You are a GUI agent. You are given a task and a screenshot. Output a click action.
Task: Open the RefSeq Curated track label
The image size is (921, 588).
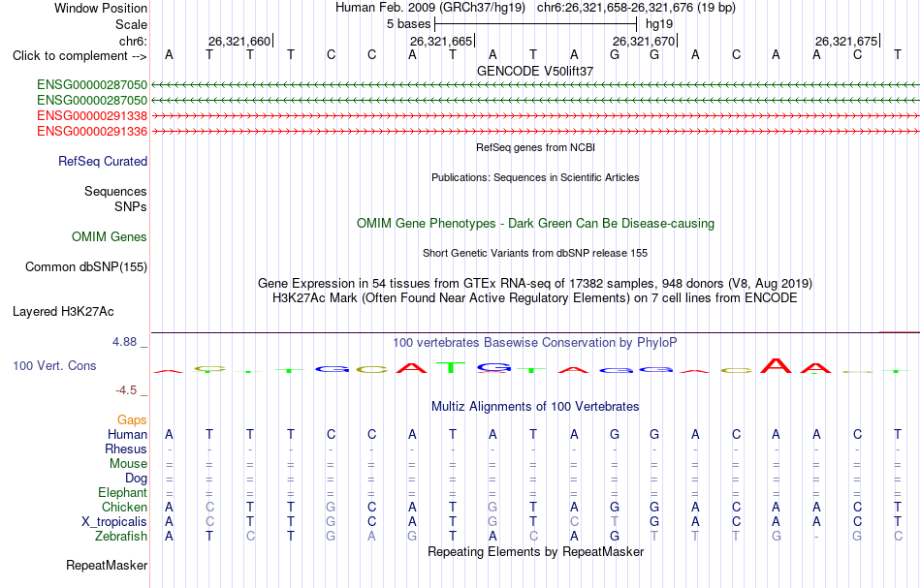click(x=103, y=162)
